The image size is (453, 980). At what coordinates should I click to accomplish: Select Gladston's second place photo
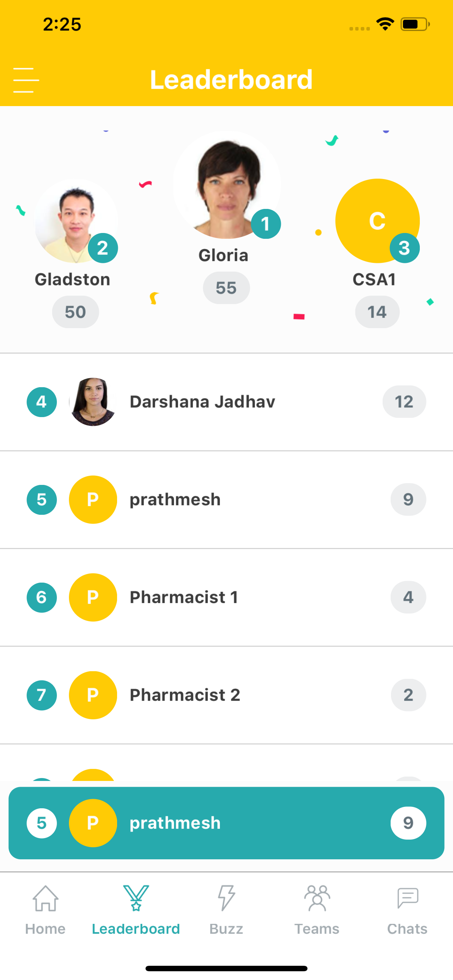76,221
